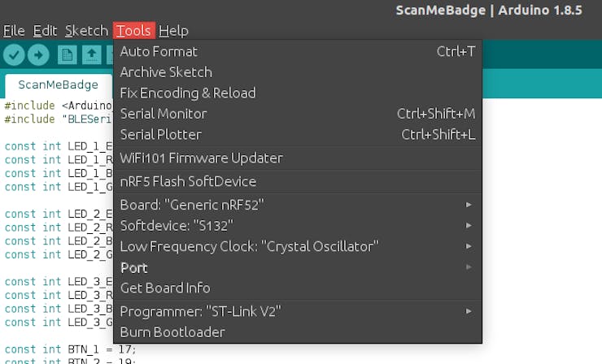Click the Verify checkmark icon
Screen dimensions: 602x364
[x=14, y=55]
